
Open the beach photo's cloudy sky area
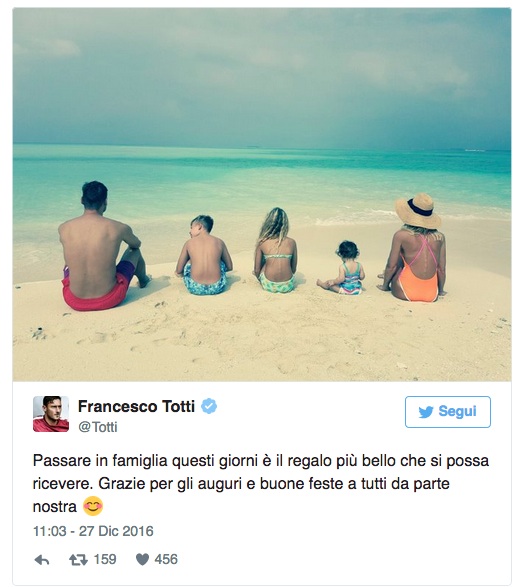click(x=262, y=75)
